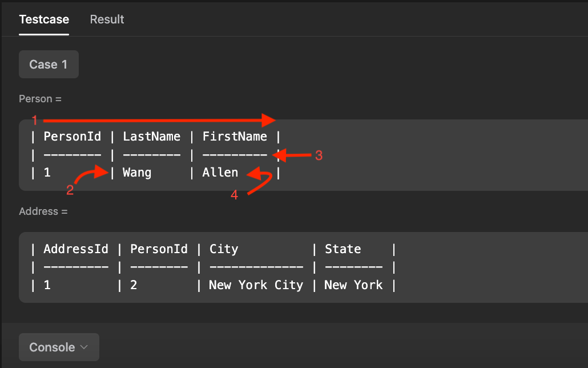Viewport: 588px width, 368px height.
Task: Click the value Wang in Person table
Action: coord(136,172)
